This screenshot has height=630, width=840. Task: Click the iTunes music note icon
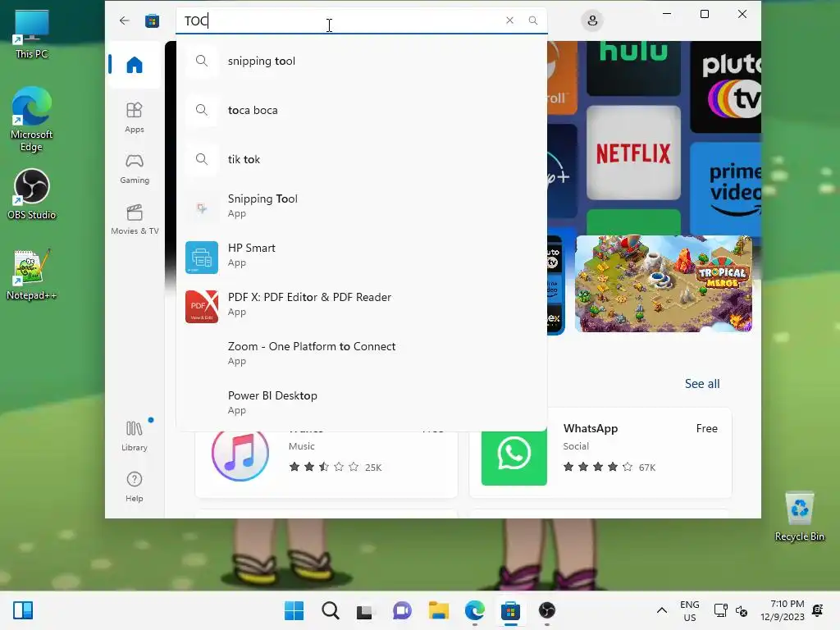[240, 453]
